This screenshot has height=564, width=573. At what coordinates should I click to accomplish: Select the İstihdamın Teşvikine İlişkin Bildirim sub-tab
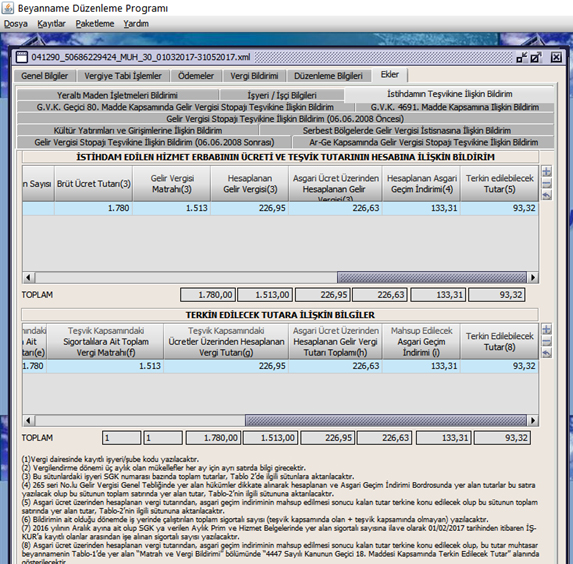coord(449,94)
